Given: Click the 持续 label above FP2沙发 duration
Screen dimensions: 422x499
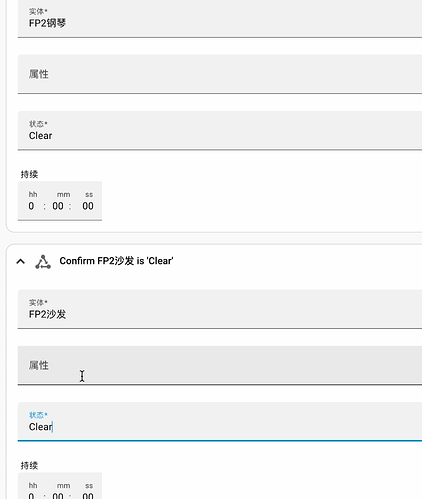Looking at the screenshot, I should pos(29,465).
